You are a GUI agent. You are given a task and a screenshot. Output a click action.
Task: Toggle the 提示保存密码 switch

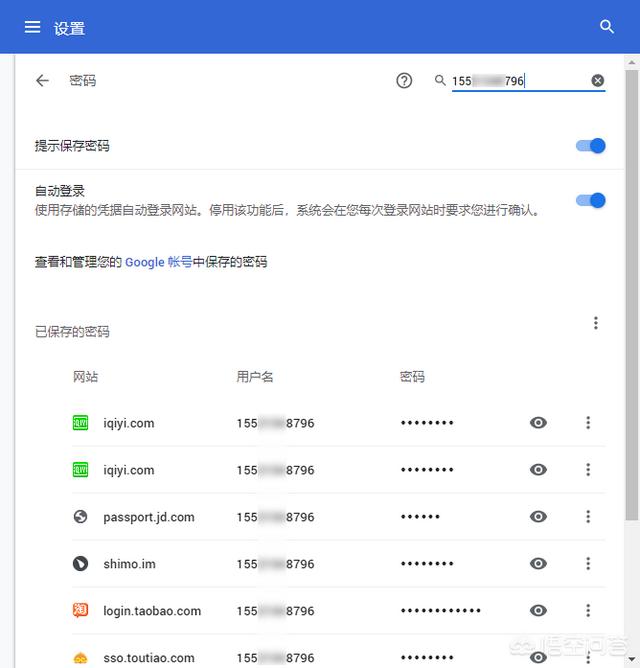tap(591, 146)
